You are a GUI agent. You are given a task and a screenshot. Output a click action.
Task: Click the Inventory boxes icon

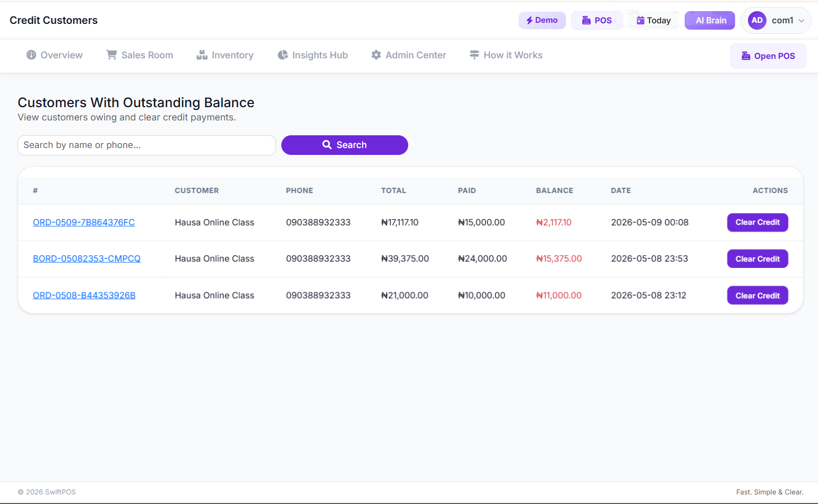[x=202, y=55]
